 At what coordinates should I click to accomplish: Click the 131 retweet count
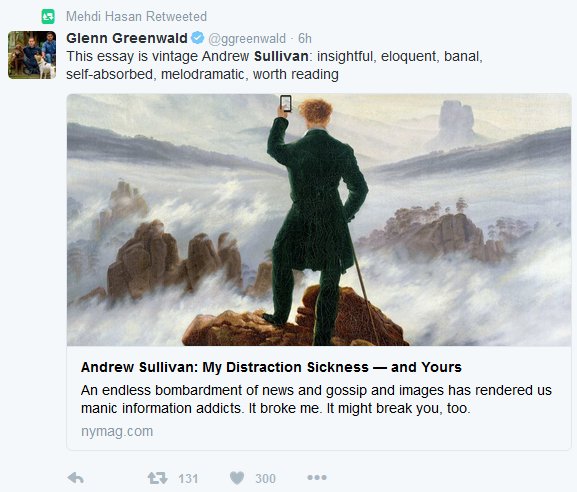(x=188, y=478)
